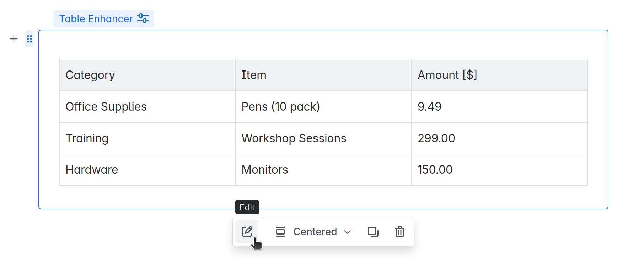Click the drag handle dots icon
Image resolution: width=644 pixels, height=258 pixels.
coord(29,39)
